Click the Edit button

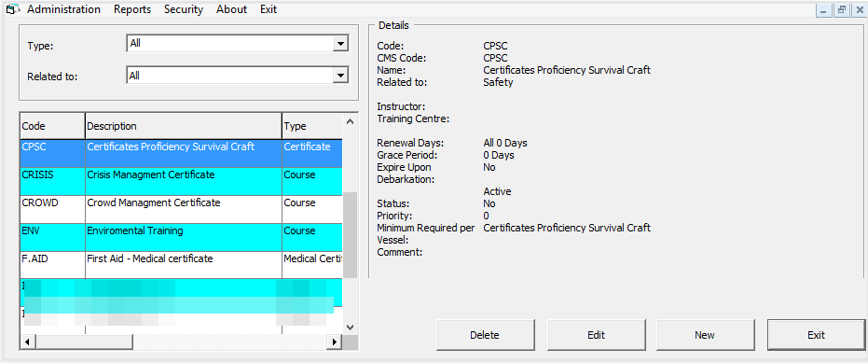click(596, 335)
